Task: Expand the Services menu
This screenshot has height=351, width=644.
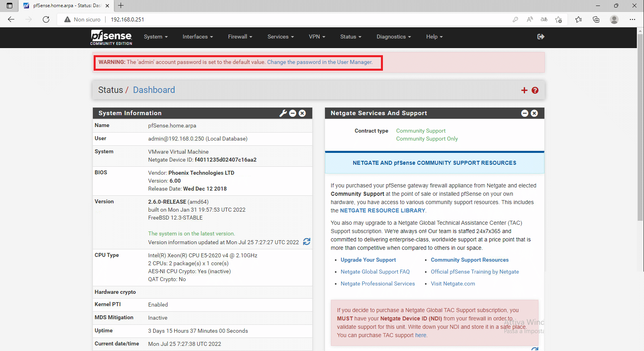Action: pos(281,37)
